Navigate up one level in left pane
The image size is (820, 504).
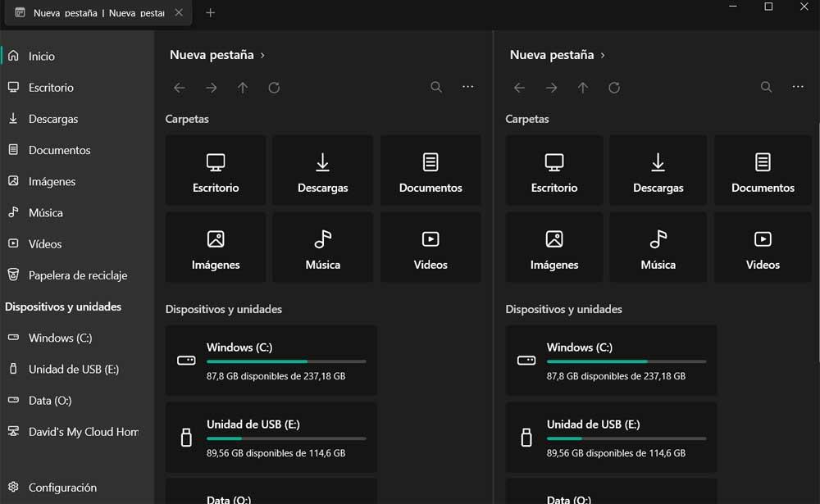pos(243,88)
